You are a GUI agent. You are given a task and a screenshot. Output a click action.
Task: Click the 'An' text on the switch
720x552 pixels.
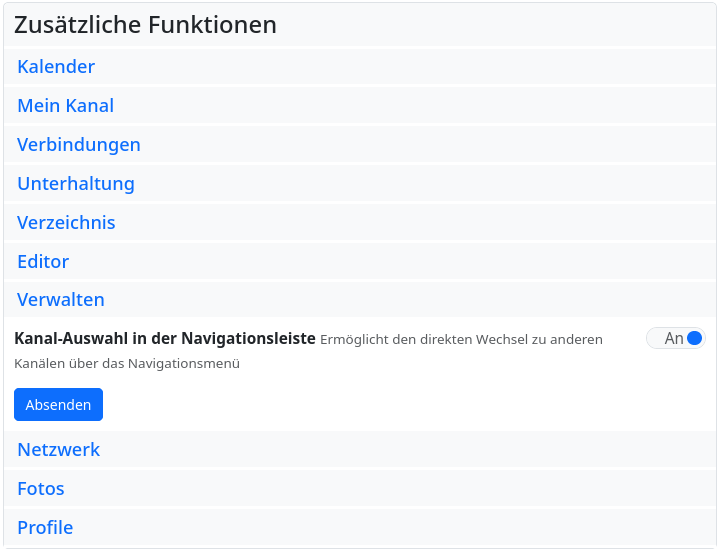pyautogui.click(x=673, y=338)
